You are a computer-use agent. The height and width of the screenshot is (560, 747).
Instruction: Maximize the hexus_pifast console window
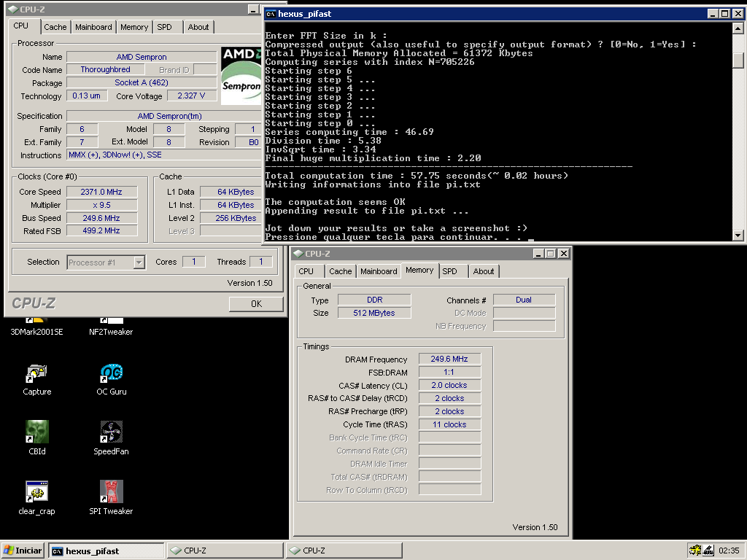pos(724,14)
